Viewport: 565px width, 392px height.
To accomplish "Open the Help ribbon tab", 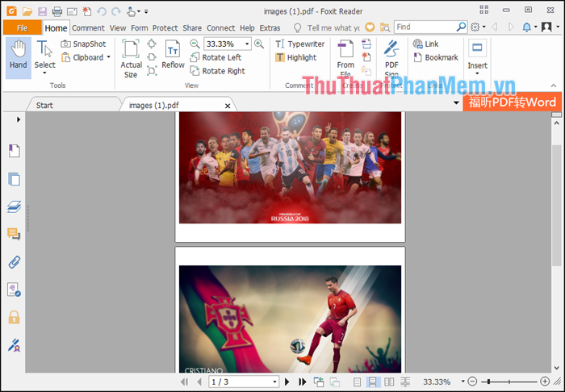I will [247, 28].
